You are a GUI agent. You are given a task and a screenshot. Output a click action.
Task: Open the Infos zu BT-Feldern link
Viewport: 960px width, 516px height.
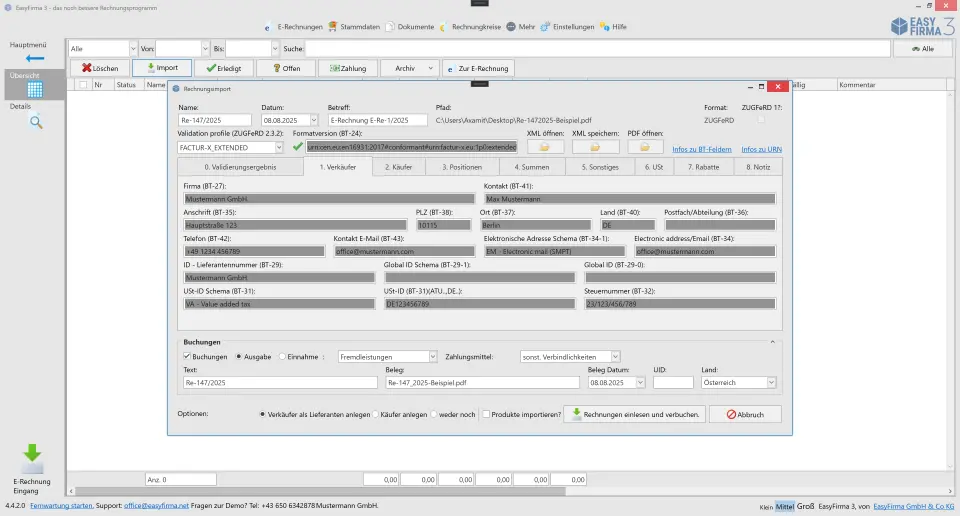click(x=702, y=149)
